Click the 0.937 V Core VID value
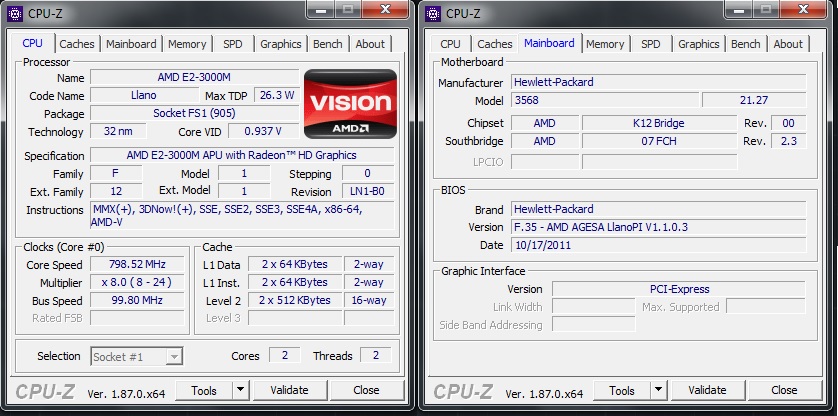Viewport: 838px width, 416px height. click(x=263, y=131)
